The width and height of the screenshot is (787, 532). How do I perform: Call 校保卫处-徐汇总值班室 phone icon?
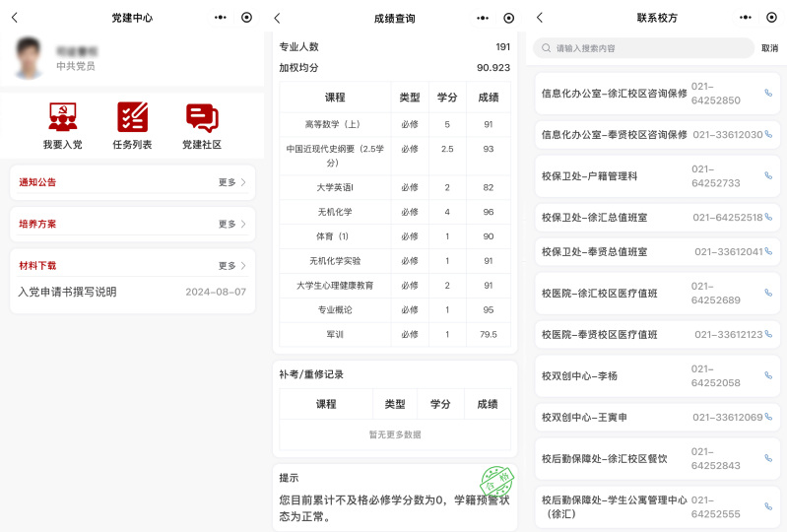(x=768, y=217)
